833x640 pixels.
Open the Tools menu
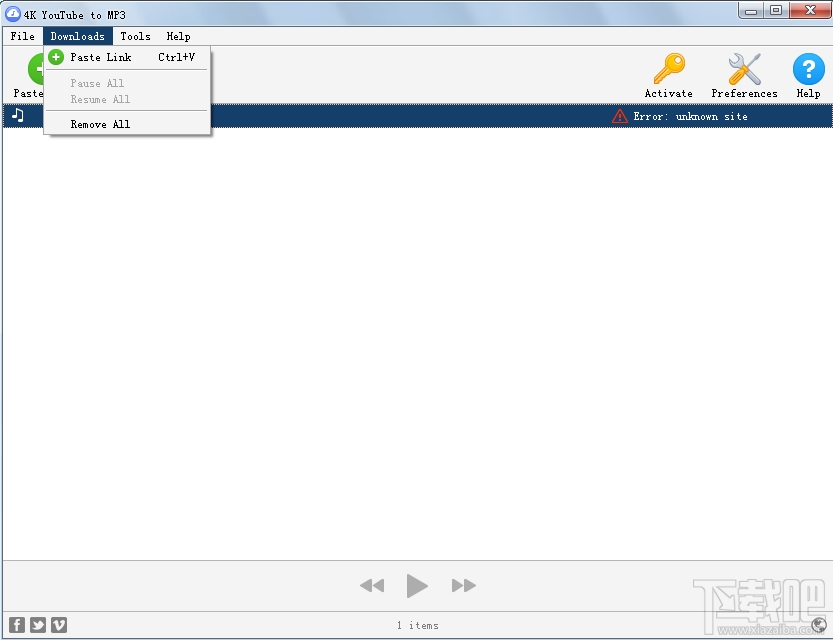tap(135, 36)
